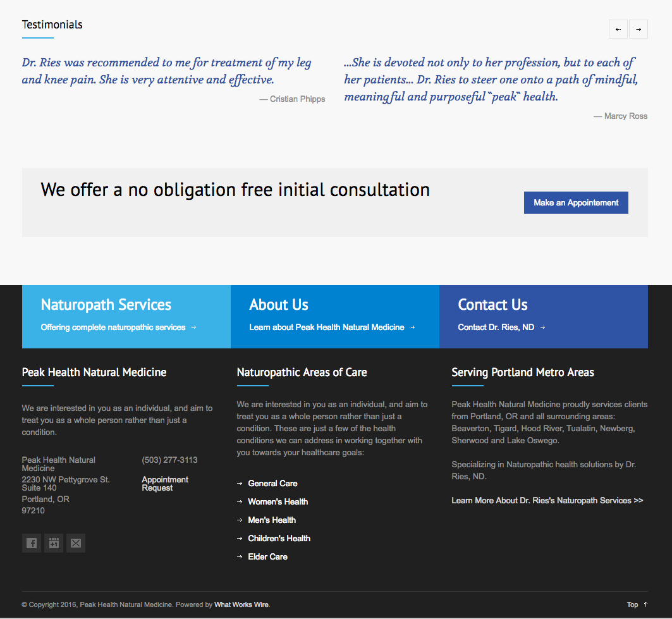Follow Contact Dr. Ries, ND link
This screenshot has width=672, height=619.
pos(496,327)
